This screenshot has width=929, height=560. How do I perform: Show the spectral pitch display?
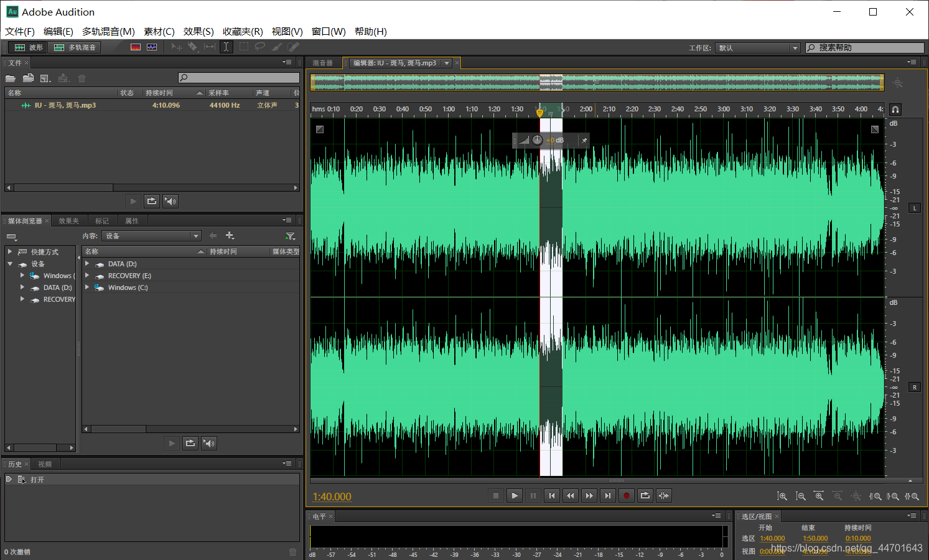(152, 47)
